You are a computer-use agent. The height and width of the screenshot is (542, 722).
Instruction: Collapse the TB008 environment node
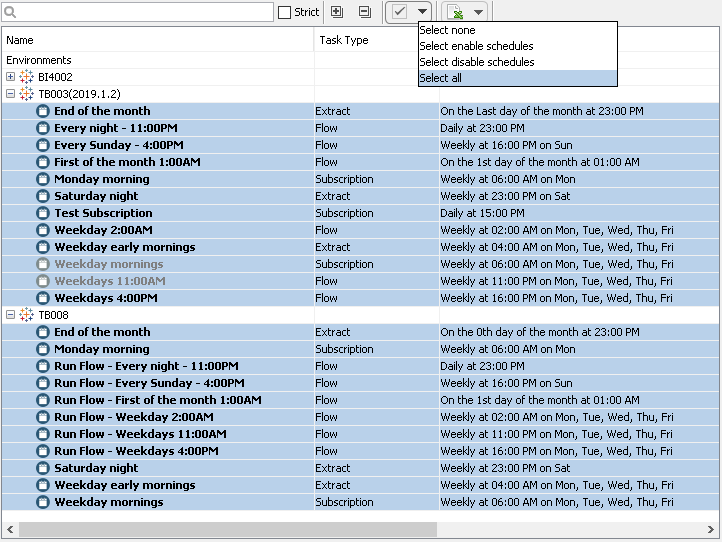click(x=10, y=315)
